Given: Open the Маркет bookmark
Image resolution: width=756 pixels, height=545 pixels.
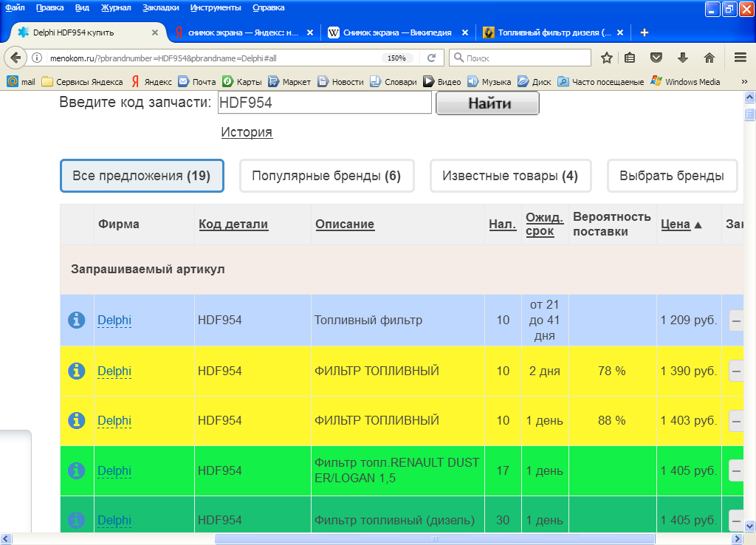Looking at the screenshot, I should coord(289,81).
